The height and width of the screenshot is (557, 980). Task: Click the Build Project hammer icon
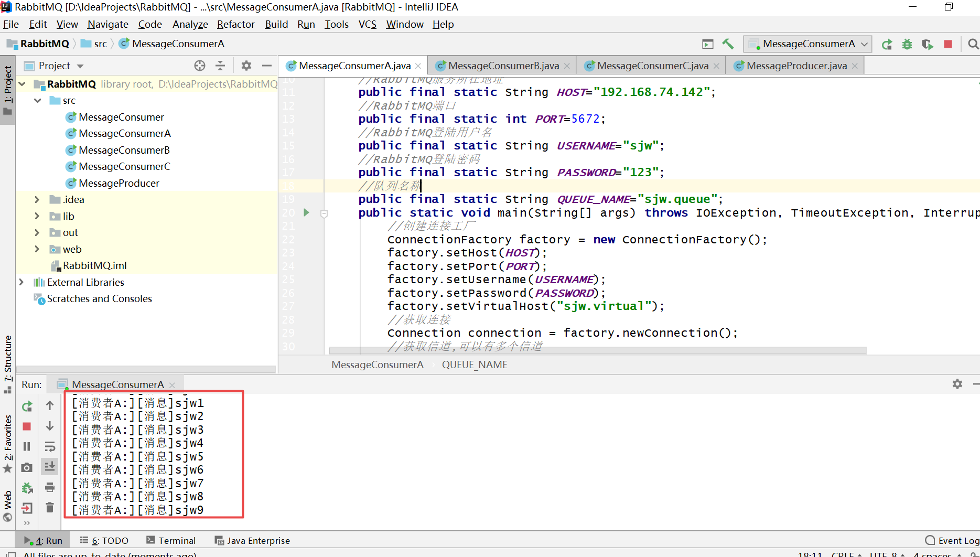pos(728,44)
